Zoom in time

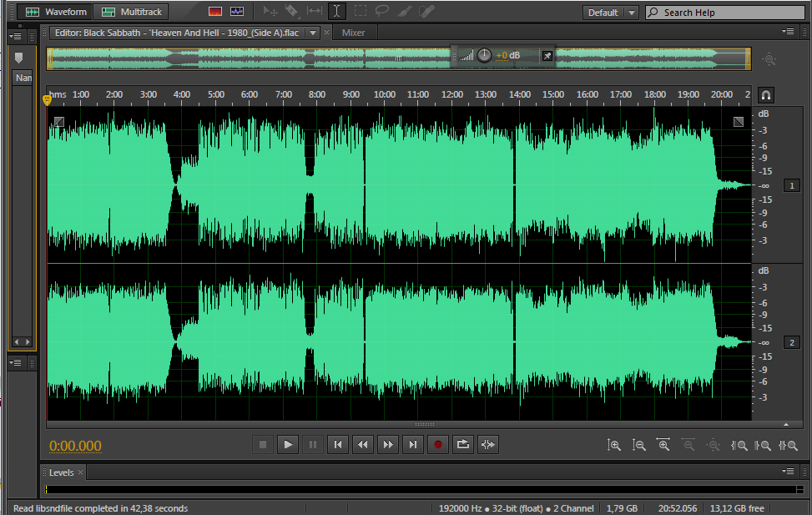[663, 445]
